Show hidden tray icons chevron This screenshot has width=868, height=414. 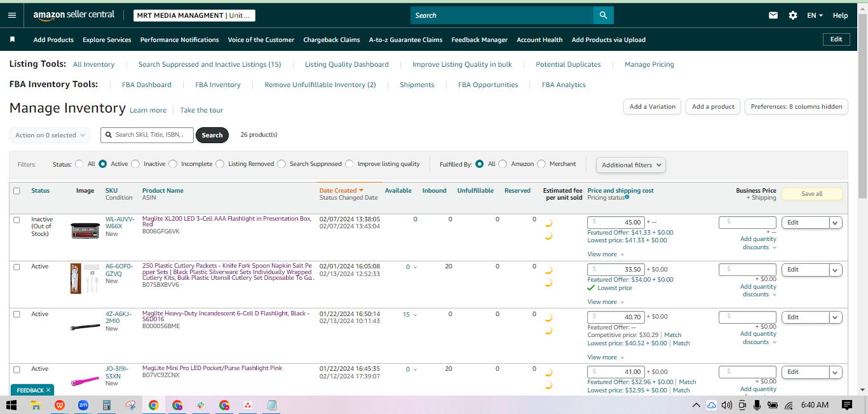click(x=696, y=405)
